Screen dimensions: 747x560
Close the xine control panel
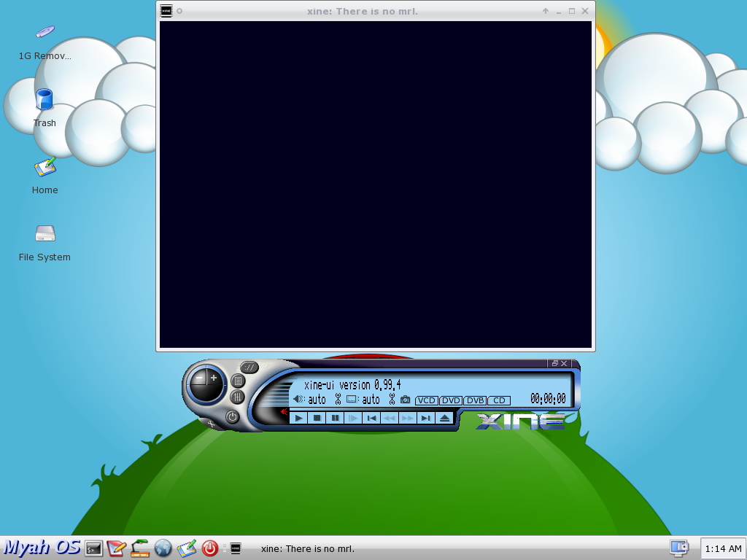pyautogui.click(x=564, y=363)
